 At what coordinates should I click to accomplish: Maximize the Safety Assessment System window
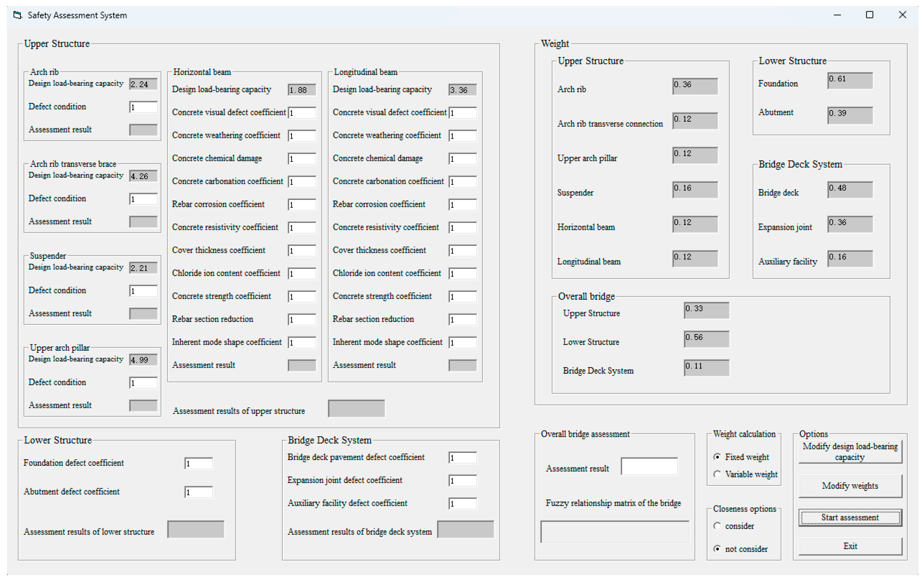(x=869, y=15)
